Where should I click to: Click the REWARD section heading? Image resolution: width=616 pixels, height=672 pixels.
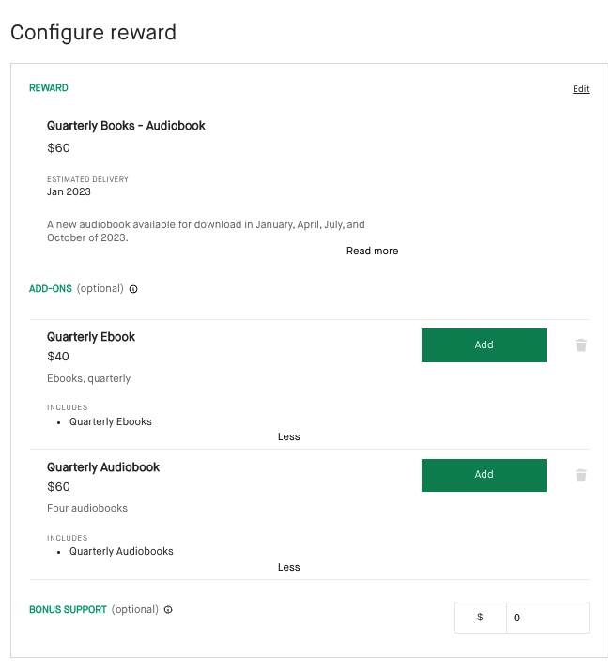49,88
